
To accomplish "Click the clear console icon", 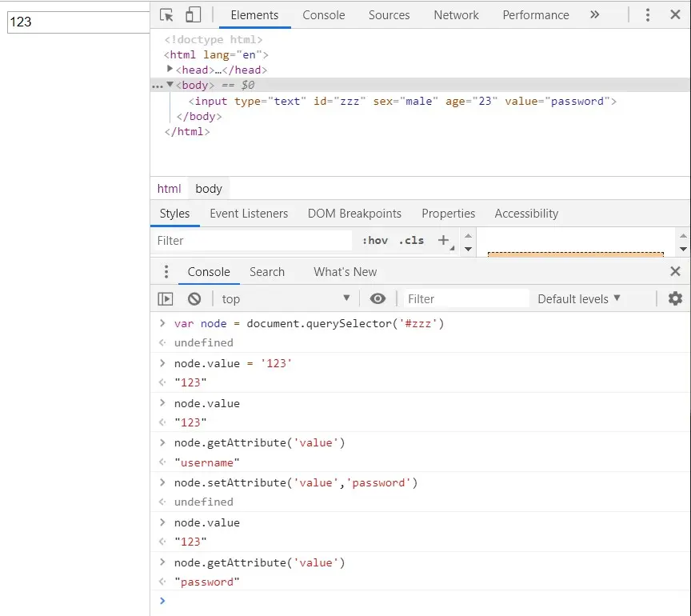I will click(194, 298).
